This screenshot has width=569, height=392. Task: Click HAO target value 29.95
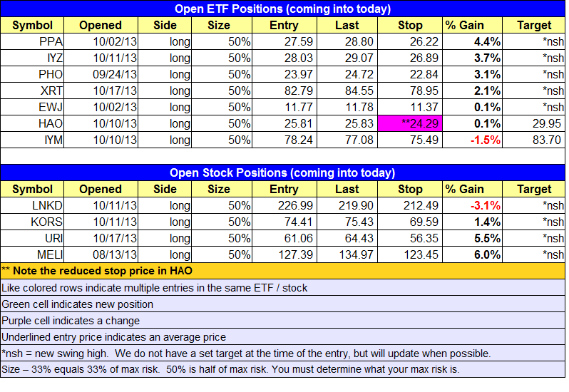pos(534,123)
